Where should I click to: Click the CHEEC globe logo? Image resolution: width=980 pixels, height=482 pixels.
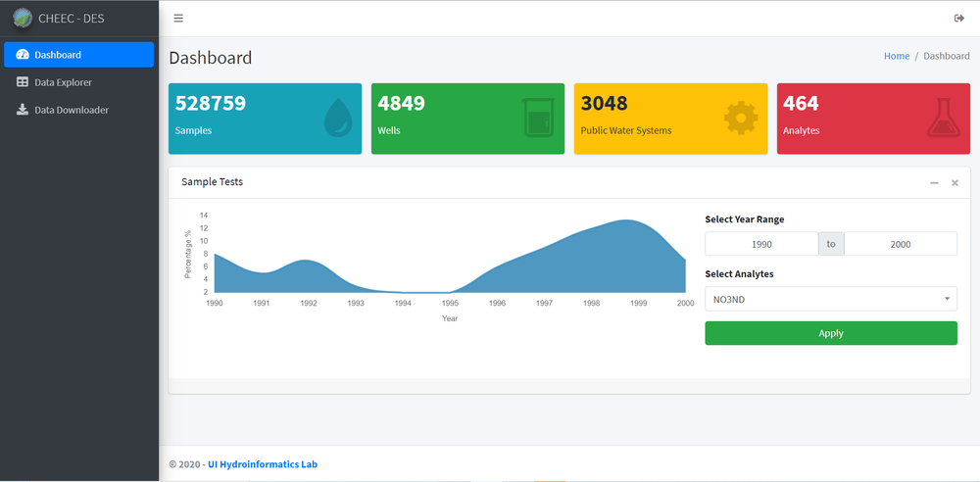pos(22,18)
